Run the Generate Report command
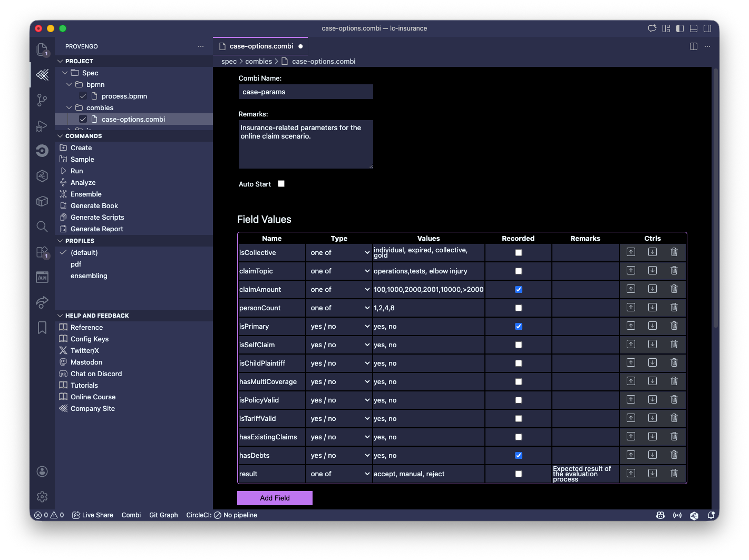Image resolution: width=749 pixels, height=560 pixels. 97,229
